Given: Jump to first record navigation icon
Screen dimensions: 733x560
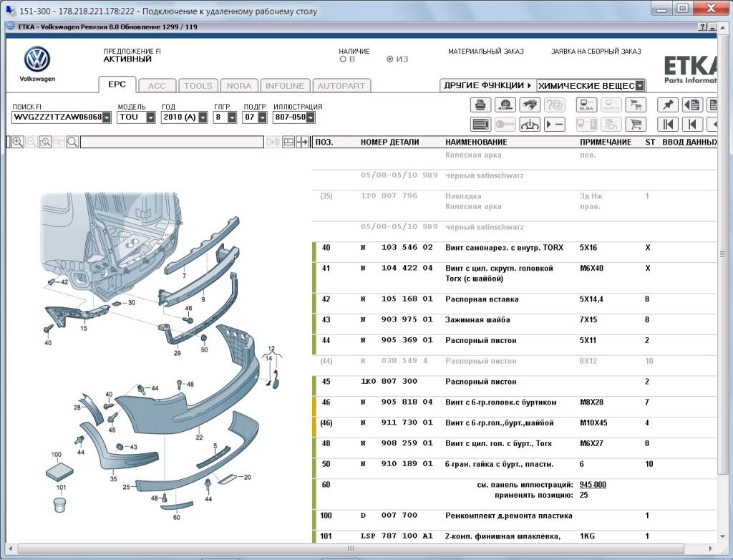Looking at the screenshot, I should [668, 125].
